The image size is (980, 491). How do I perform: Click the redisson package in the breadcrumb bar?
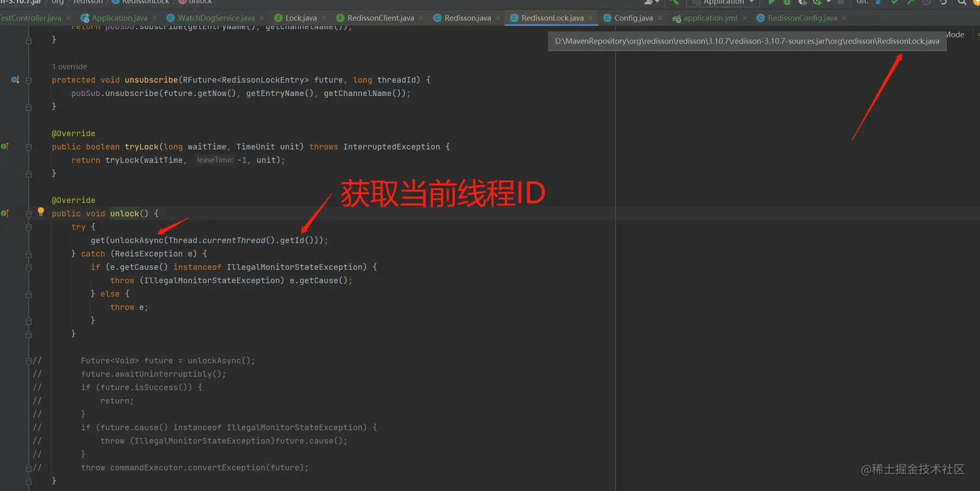click(86, 2)
